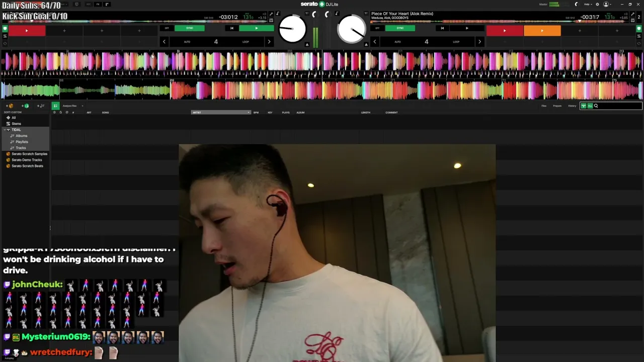
Task: Jump to the previous cue on the right deck
Action: coord(442,28)
